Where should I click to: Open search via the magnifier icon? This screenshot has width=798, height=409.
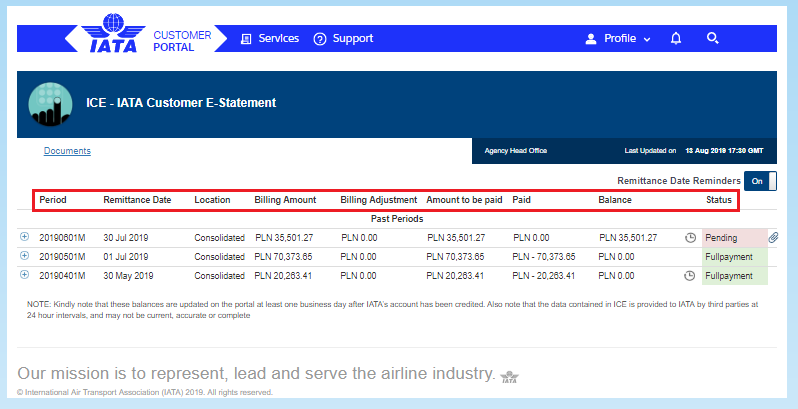coord(712,38)
